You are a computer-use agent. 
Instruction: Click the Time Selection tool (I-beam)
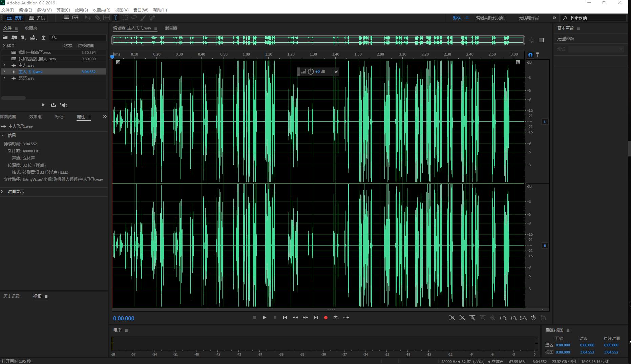pos(115,18)
